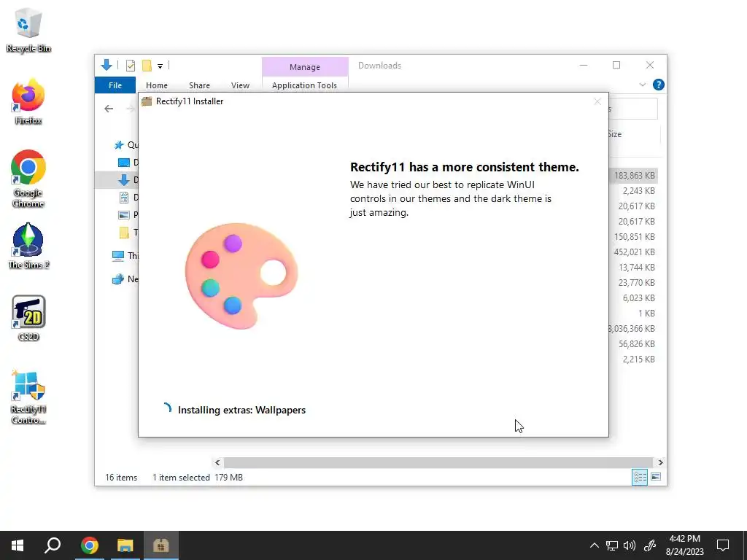The height and width of the screenshot is (560, 747).
Task: Maximize the Downloads Explorer window
Action: pos(616,65)
